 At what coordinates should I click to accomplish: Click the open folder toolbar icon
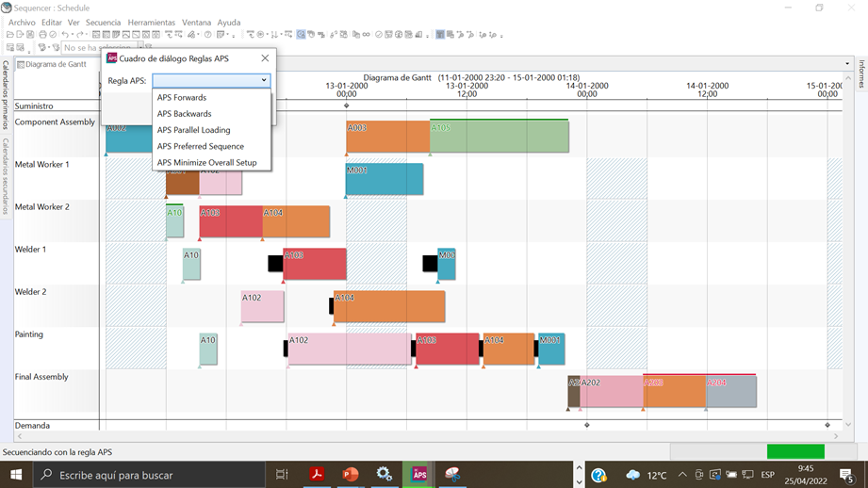coord(10,34)
